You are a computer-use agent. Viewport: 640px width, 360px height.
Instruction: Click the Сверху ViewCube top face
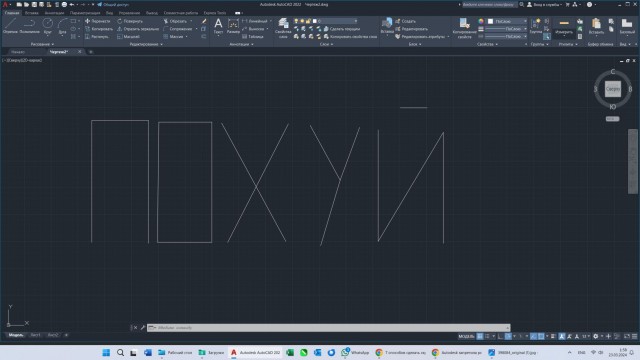point(613,89)
